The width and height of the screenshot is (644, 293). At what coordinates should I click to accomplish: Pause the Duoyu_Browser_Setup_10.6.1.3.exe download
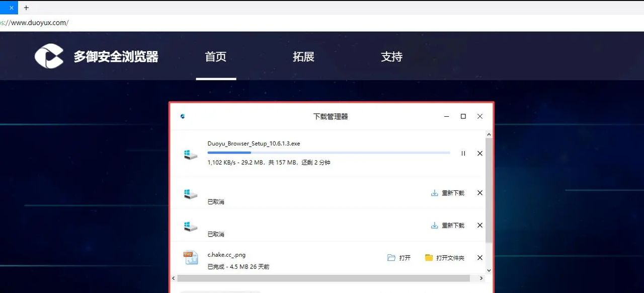click(463, 153)
